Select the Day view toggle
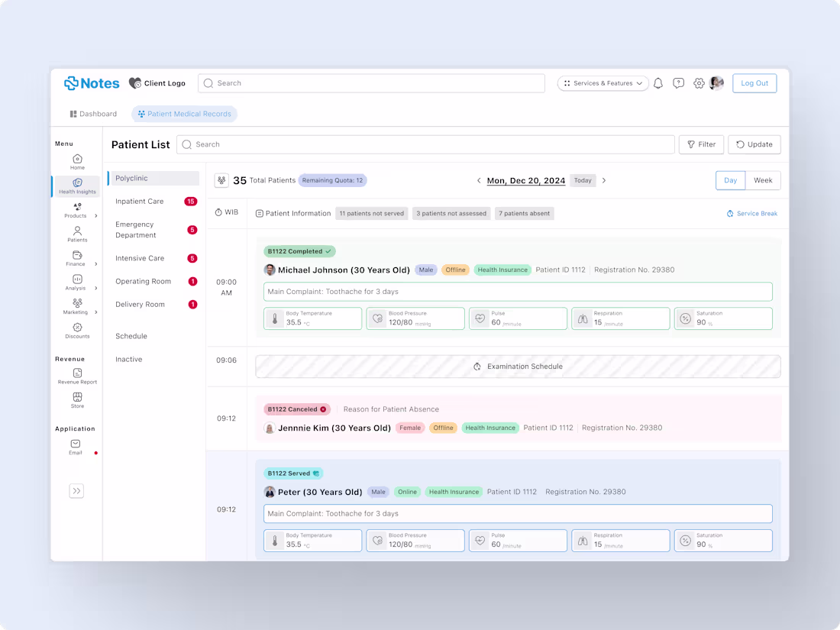The height and width of the screenshot is (630, 840). point(730,180)
